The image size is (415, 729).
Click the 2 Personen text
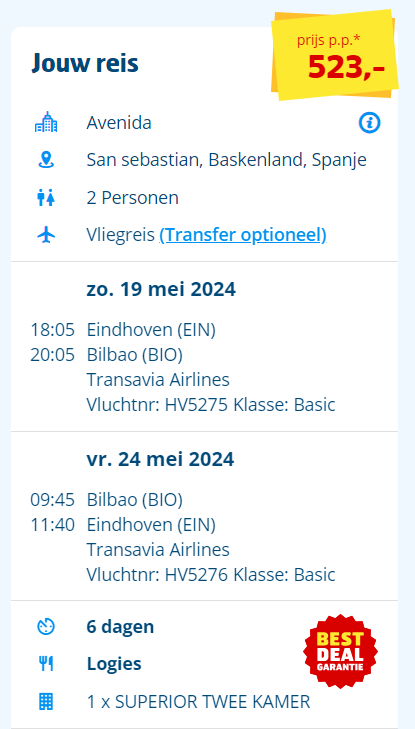[x=132, y=198]
